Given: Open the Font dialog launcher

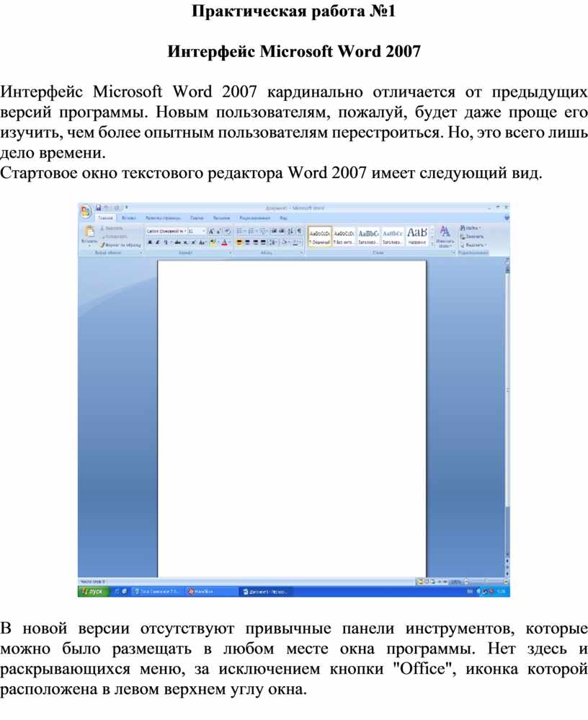Looking at the screenshot, I should [230, 252].
